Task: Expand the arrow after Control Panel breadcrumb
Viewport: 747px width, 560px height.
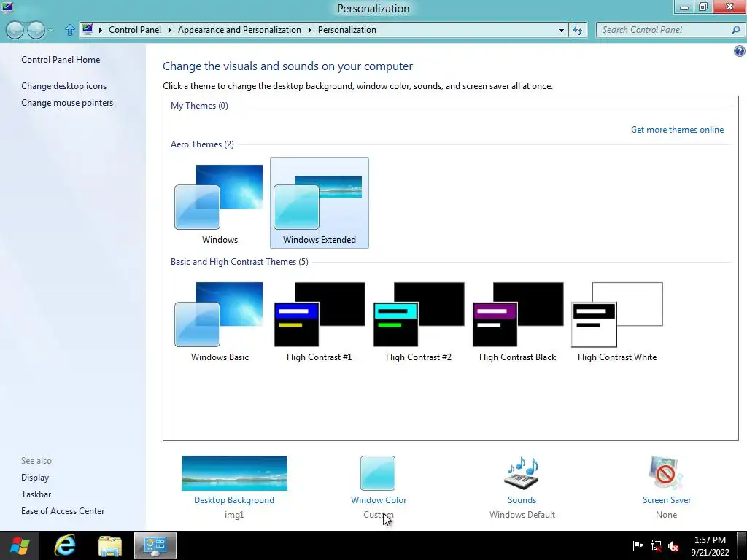Action: tap(169, 30)
